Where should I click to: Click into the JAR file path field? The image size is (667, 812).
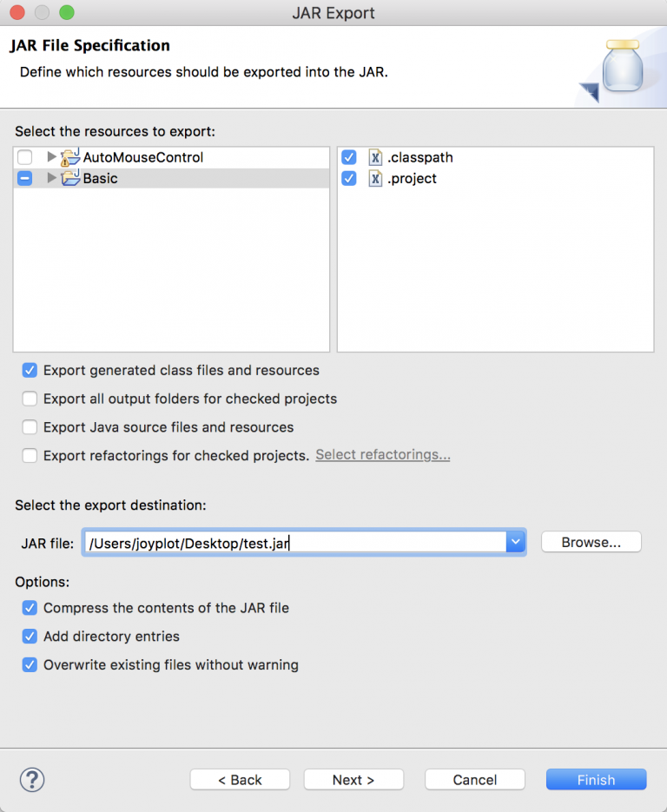(x=295, y=543)
